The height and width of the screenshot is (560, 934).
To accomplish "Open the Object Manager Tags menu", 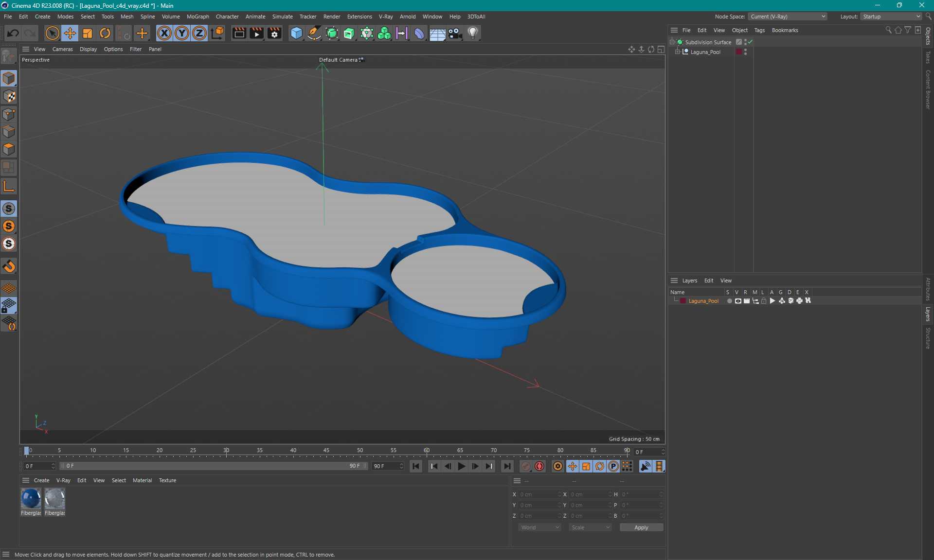I will (759, 30).
